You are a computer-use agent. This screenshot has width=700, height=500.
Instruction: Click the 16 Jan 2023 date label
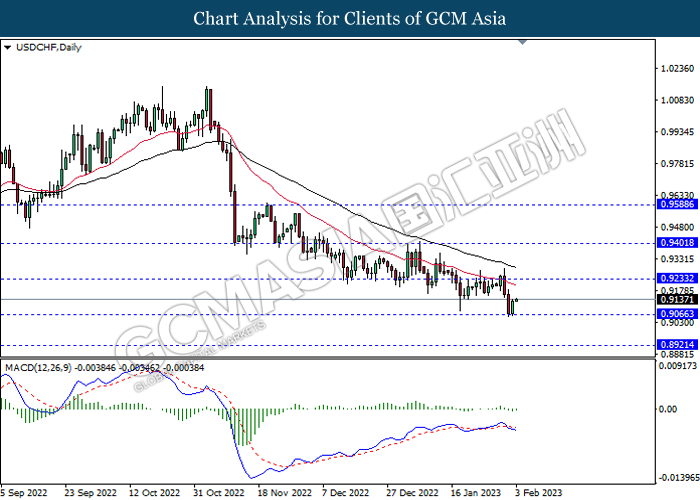[x=476, y=493]
